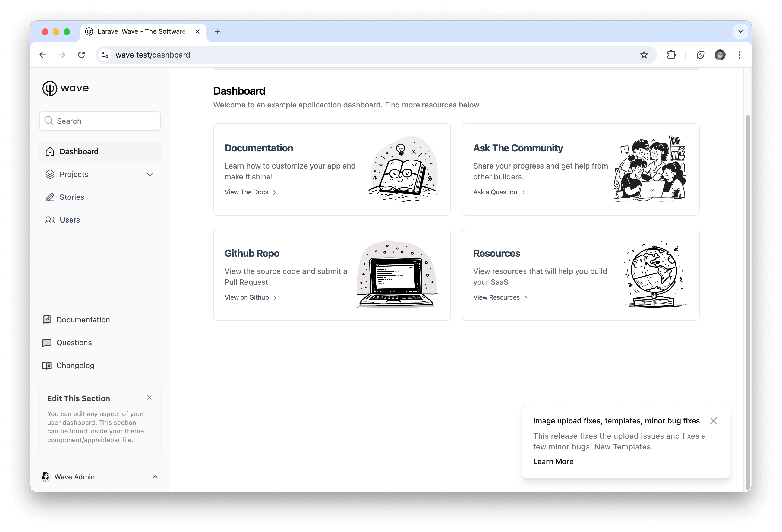This screenshot has width=782, height=532.
Task: Select the Users menu item
Action: (x=70, y=220)
